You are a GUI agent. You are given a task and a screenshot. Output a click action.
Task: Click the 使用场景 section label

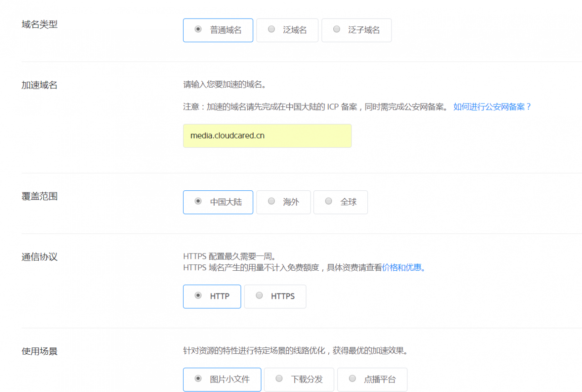tap(40, 350)
